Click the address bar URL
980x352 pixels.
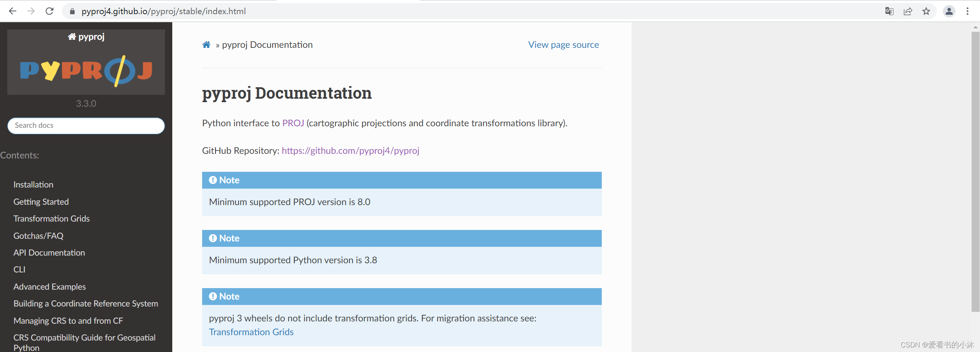tap(163, 11)
